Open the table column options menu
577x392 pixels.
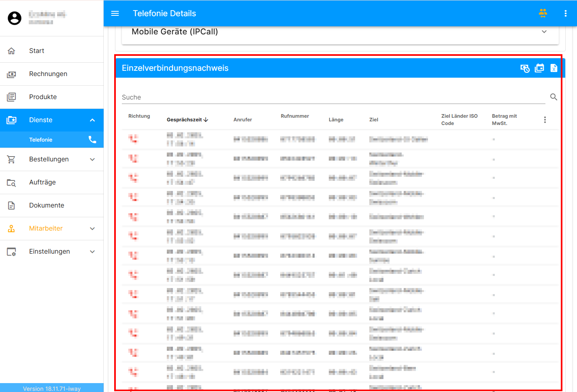(x=545, y=120)
